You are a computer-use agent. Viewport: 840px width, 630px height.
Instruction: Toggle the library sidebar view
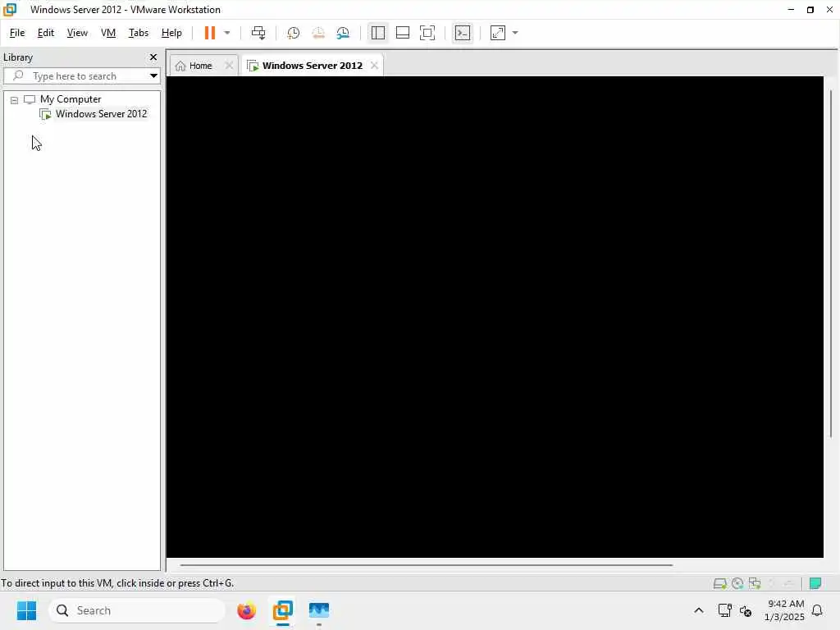[x=377, y=33]
